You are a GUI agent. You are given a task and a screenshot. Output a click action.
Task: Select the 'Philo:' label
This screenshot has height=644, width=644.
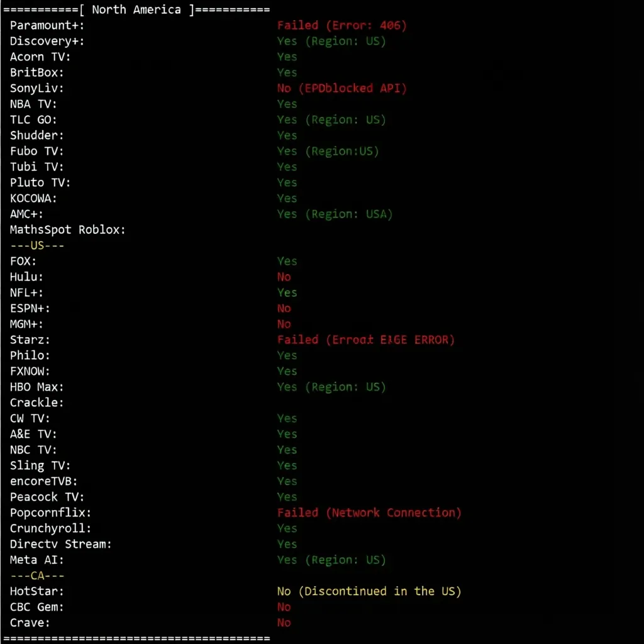[x=30, y=355]
